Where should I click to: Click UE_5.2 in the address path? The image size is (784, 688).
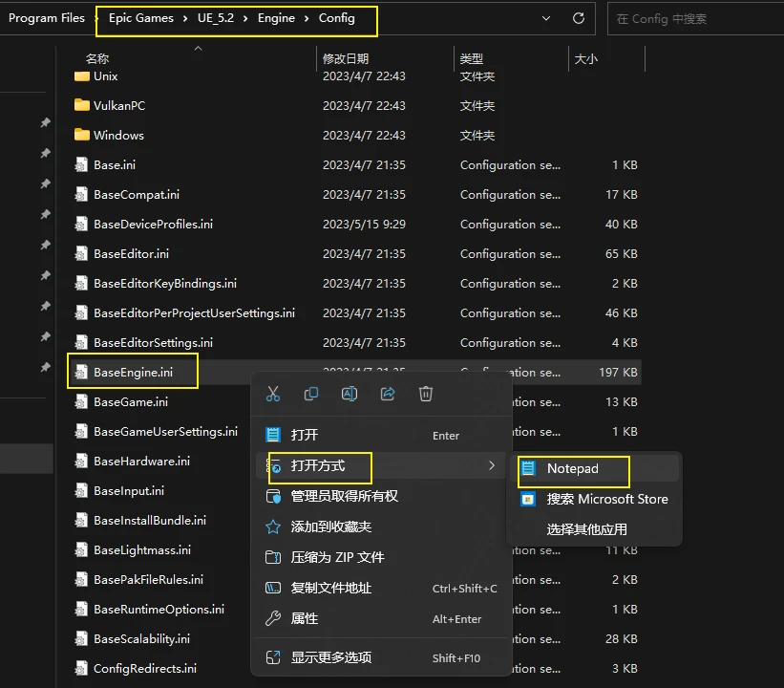click(x=216, y=18)
